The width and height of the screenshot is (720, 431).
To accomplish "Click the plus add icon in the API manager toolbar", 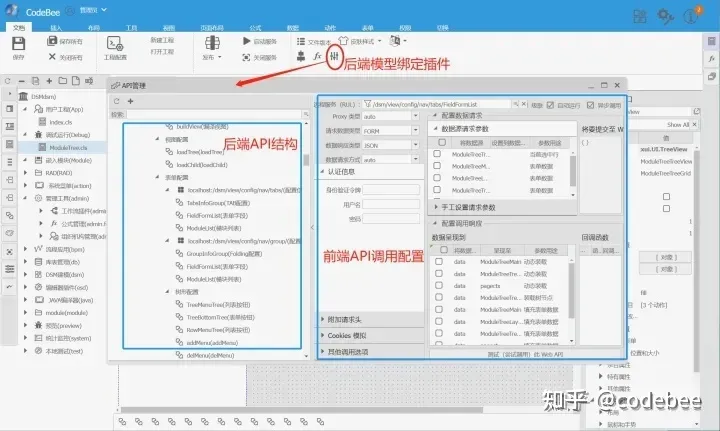I will 130,101.
